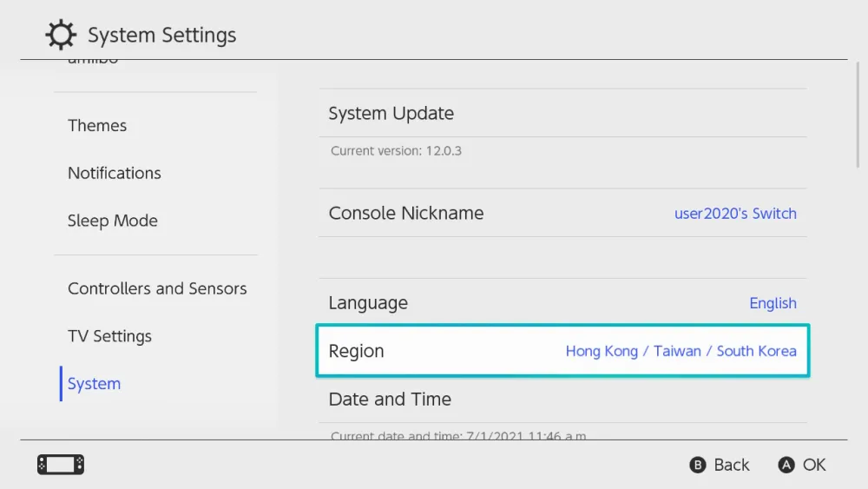Image resolution: width=868 pixels, height=489 pixels.
Task: Go to Controllers and Sensors
Action: [x=157, y=288]
